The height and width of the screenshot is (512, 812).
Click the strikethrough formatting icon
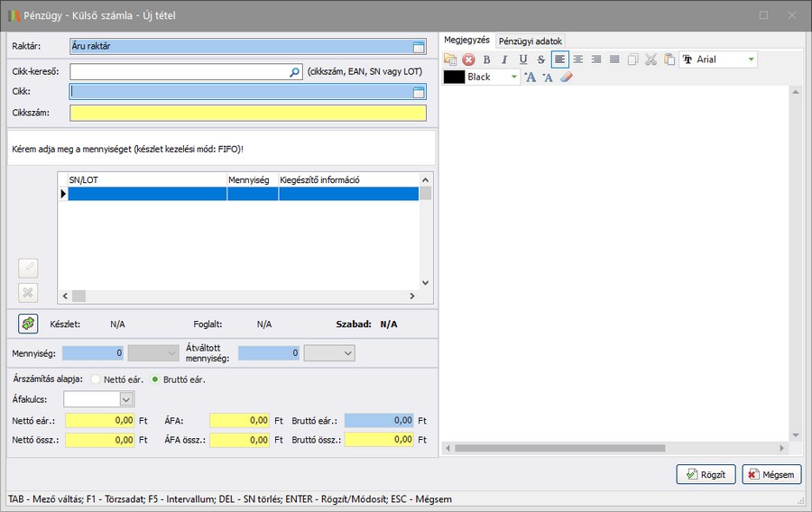pyautogui.click(x=540, y=59)
